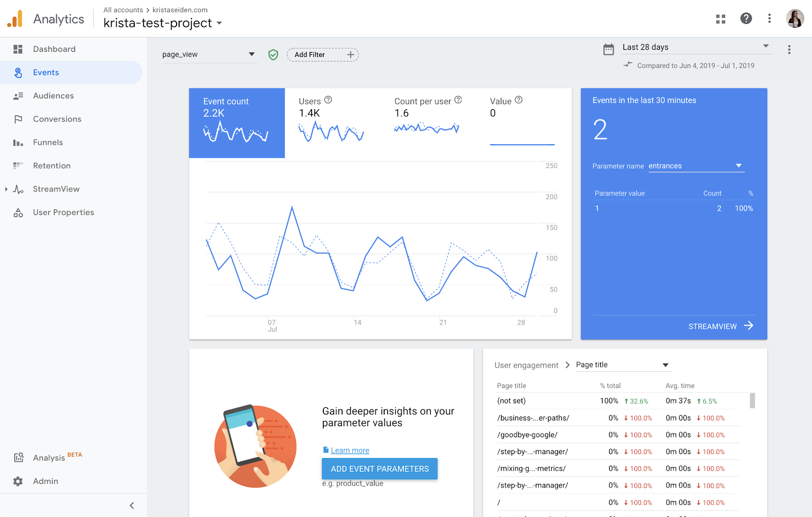Click the ADD EVENT PARAMETERS button
Screen dimensions: 812x517
(x=380, y=469)
